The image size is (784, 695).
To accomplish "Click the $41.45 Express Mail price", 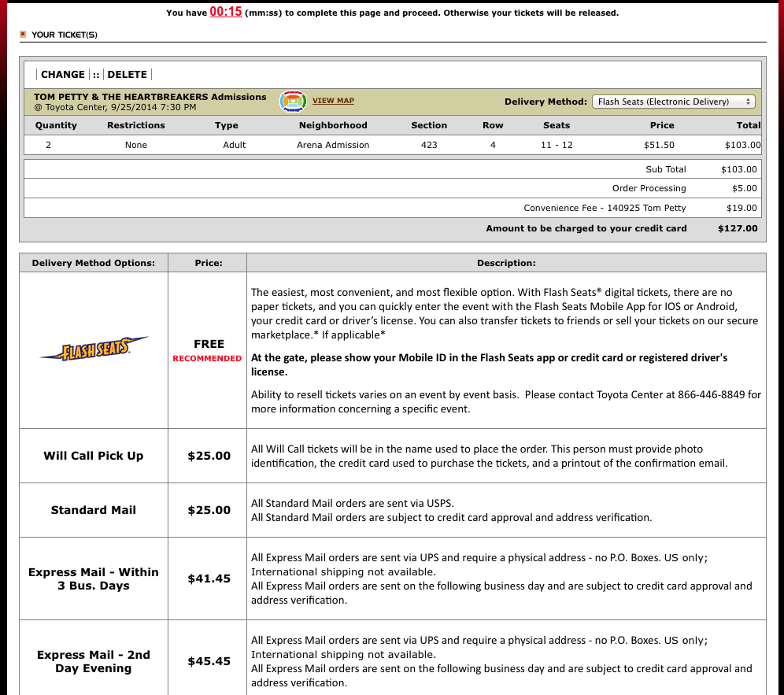I will click(x=209, y=579).
